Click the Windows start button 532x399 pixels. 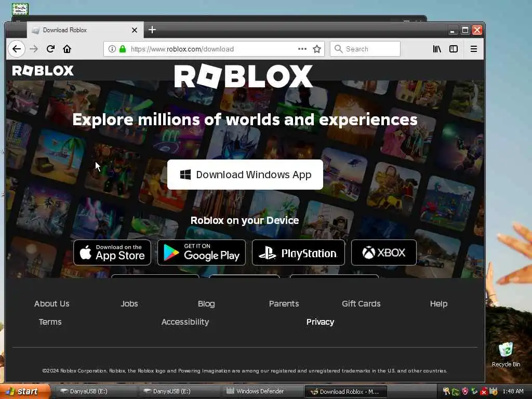point(25,391)
